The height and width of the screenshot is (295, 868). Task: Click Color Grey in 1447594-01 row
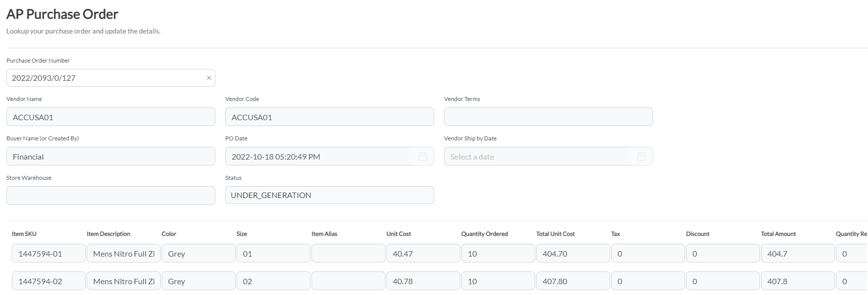coord(199,254)
